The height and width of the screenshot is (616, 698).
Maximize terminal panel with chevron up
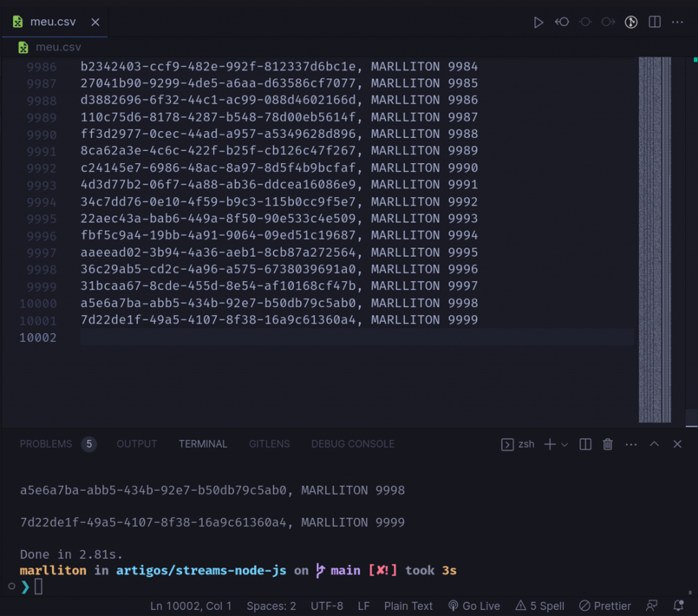(654, 444)
